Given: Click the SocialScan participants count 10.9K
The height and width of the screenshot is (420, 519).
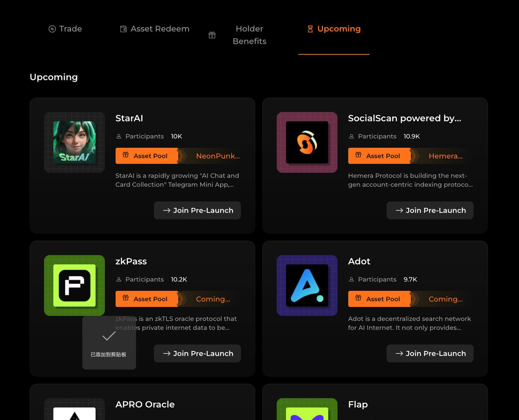Looking at the screenshot, I should (412, 136).
